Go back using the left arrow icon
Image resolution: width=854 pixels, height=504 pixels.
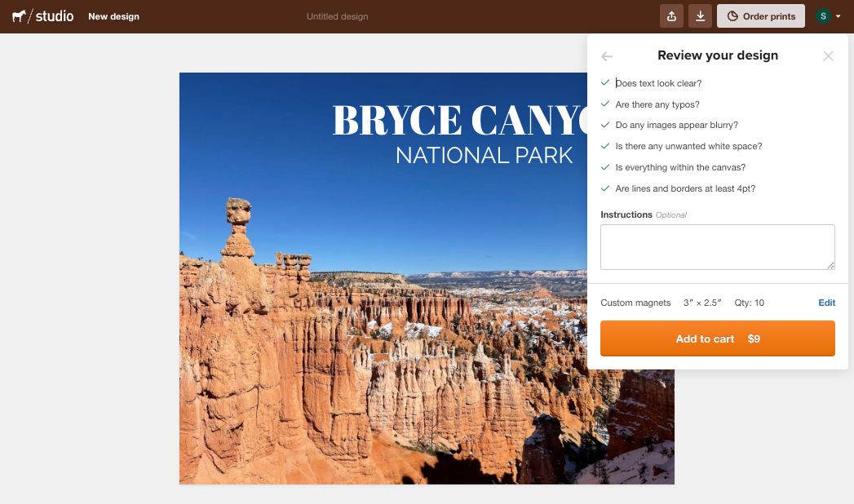click(x=606, y=56)
